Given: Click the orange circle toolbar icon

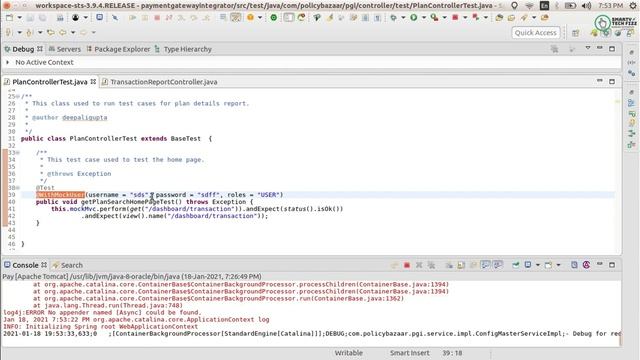Looking at the screenshot, I should pos(250,18).
